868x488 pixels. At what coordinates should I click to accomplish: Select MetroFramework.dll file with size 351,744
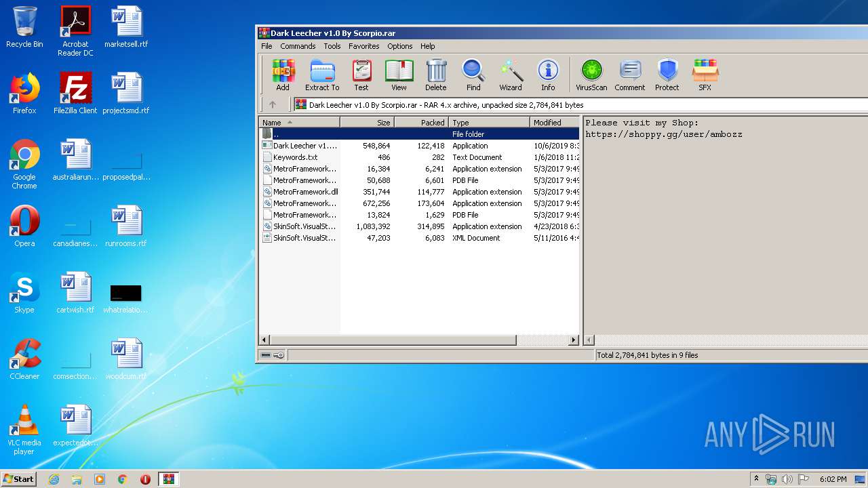click(419, 192)
